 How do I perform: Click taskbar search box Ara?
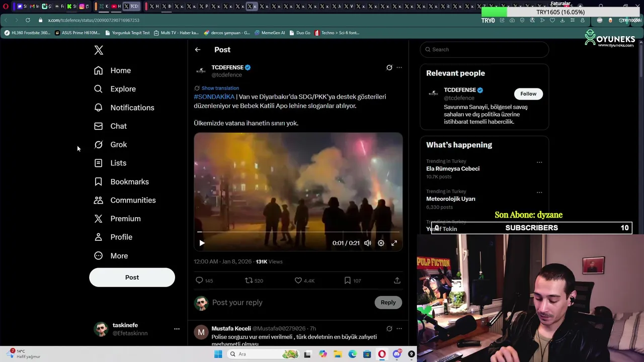pos(263,354)
